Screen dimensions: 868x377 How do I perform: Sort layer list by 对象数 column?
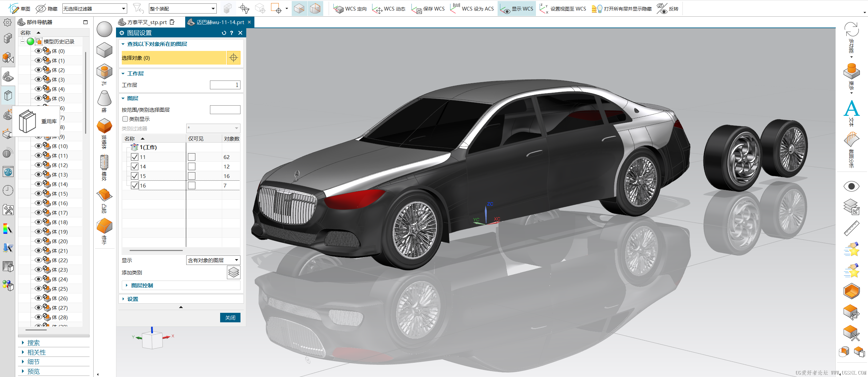coord(231,139)
